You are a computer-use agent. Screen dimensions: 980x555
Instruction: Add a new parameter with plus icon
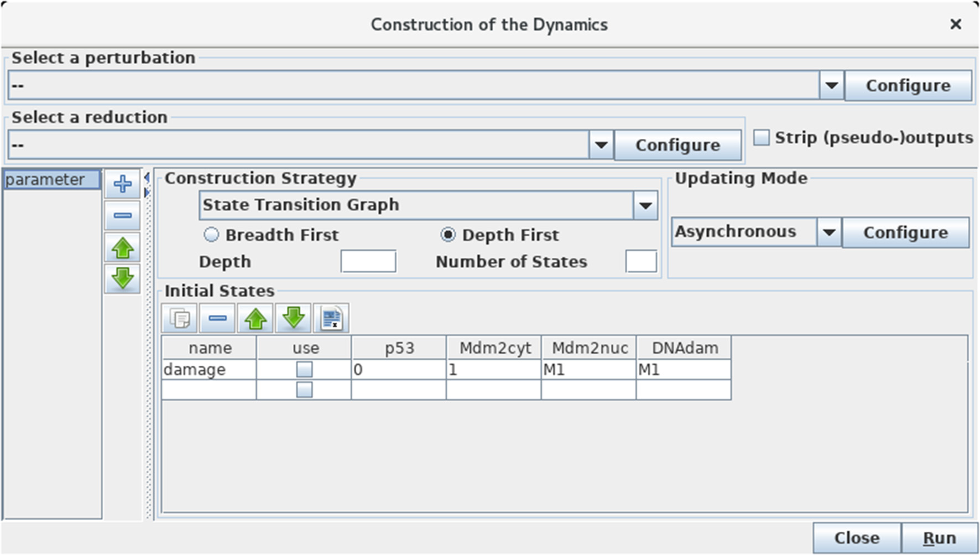click(122, 184)
